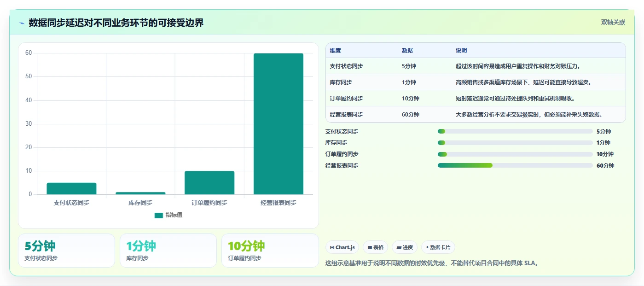Click the 60分钟 table cell
This screenshot has width=644, height=286.
[x=411, y=115]
